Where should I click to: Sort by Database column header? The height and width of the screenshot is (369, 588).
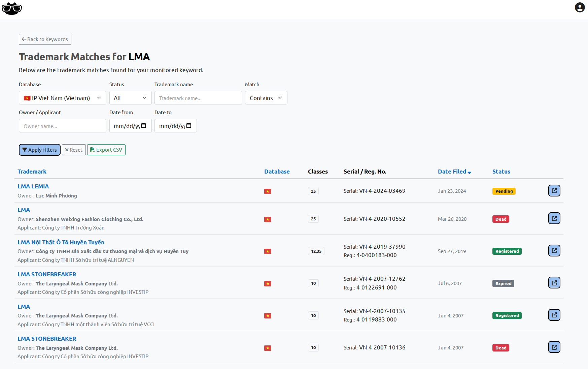tap(277, 172)
